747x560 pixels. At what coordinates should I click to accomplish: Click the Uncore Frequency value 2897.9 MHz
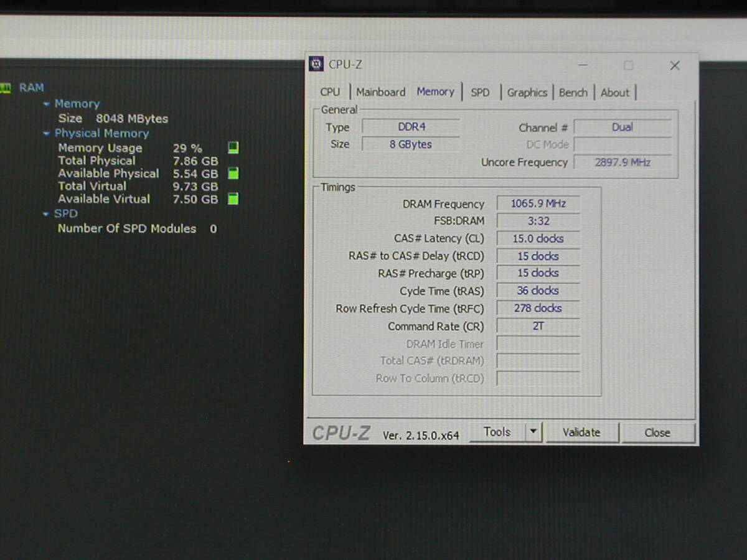(622, 162)
